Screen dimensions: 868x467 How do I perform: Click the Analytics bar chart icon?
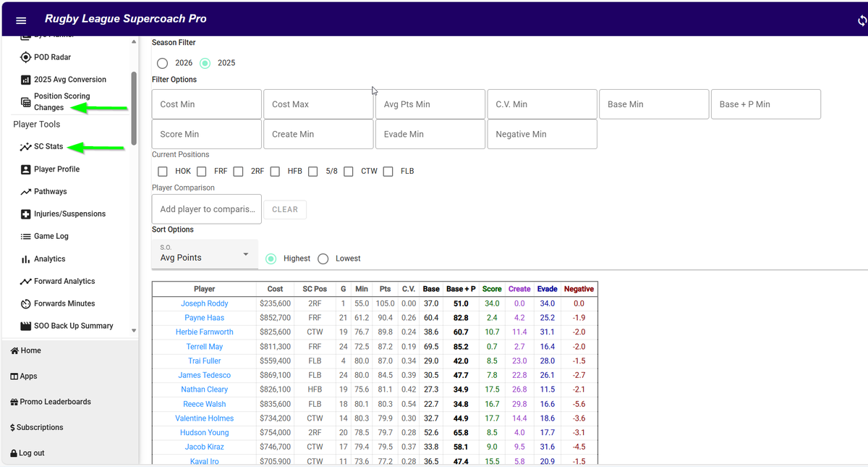tap(26, 259)
